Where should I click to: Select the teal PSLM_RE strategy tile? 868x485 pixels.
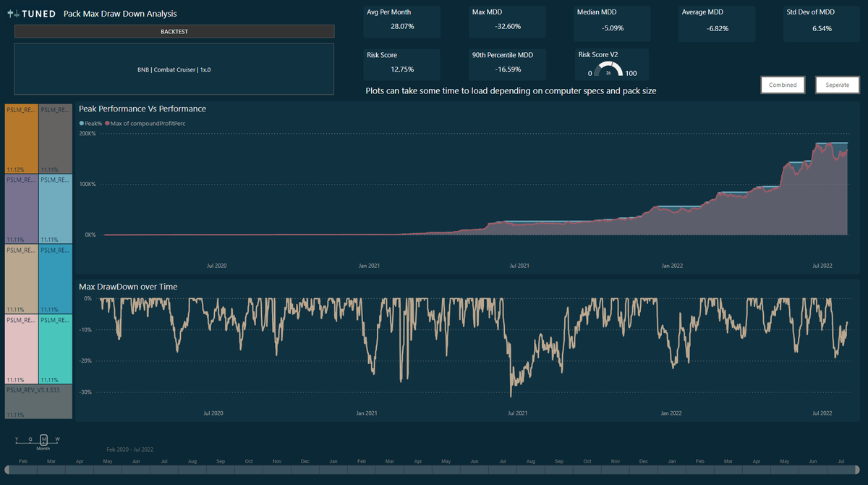pyautogui.click(x=54, y=350)
